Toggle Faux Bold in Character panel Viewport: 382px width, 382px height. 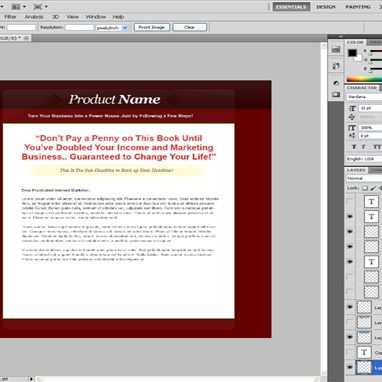click(x=354, y=147)
